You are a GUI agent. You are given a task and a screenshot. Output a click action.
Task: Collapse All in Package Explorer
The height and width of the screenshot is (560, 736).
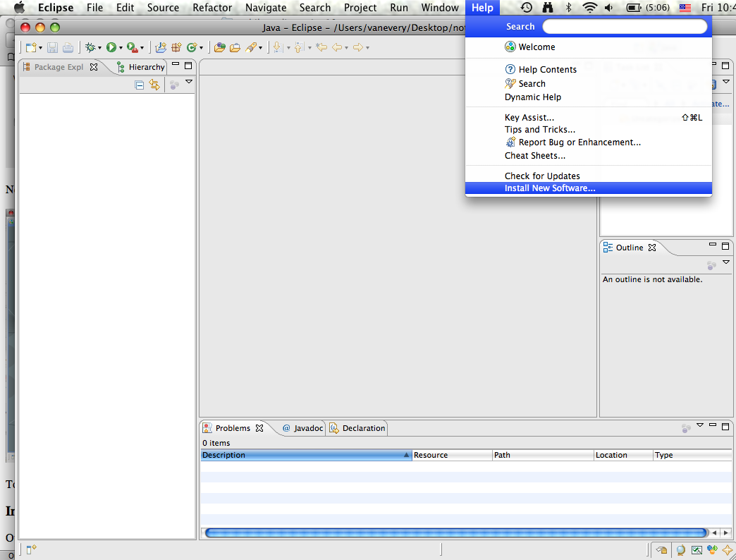click(x=140, y=85)
